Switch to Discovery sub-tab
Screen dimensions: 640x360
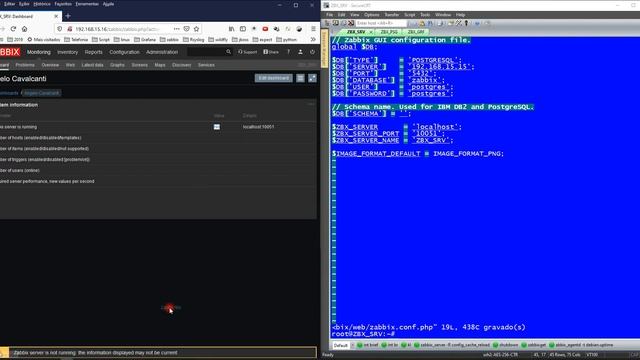182,65
